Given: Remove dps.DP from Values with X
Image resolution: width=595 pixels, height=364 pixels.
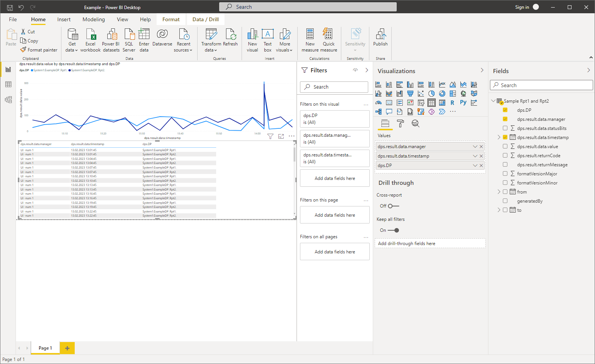Looking at the screenshot, I should [x=481, y=166].
